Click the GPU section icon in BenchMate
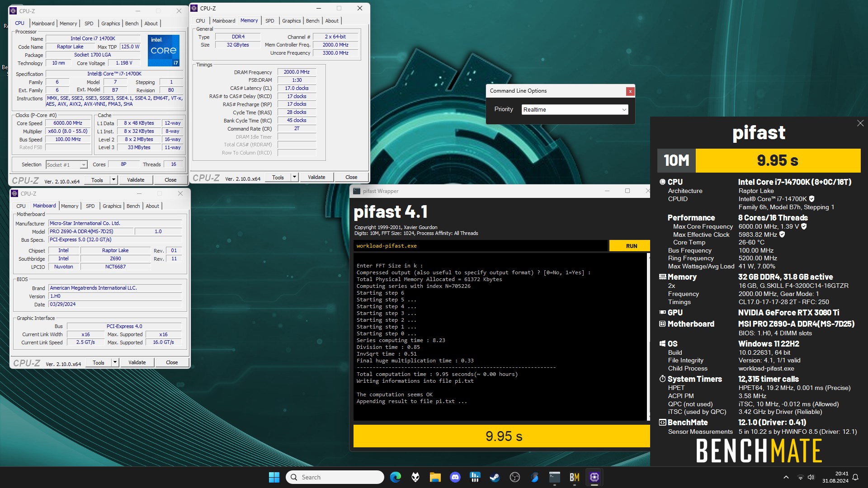This screenshot has height=488, width=868. (662, 312)
